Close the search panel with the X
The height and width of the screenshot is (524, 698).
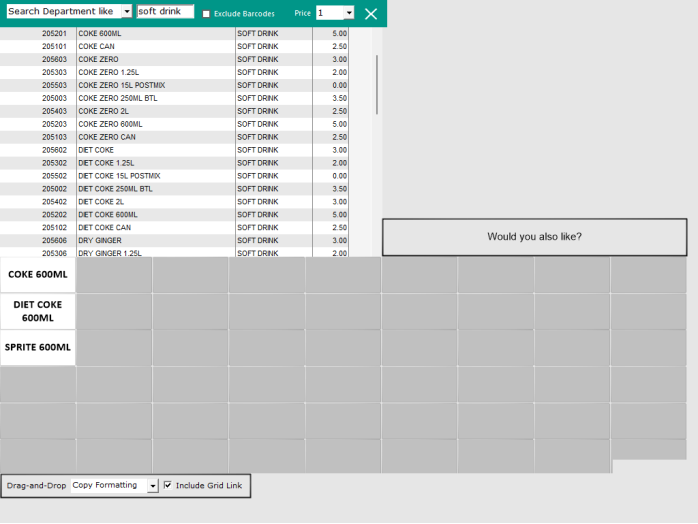click(x=371, y=14)
